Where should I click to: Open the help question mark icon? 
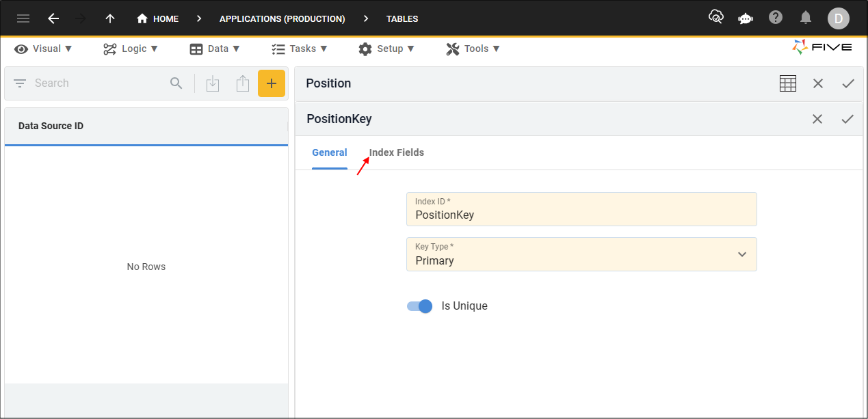coord(776,18)
